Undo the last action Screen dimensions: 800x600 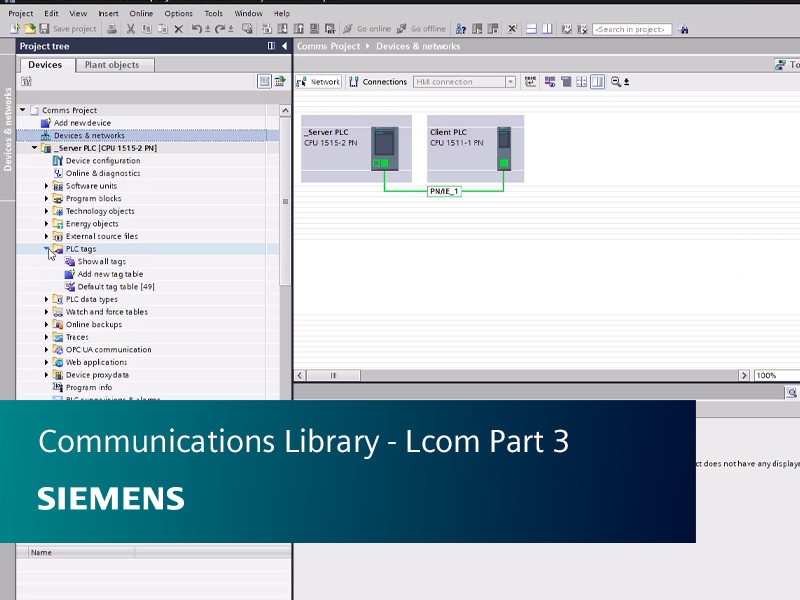(x=197, y=28)
